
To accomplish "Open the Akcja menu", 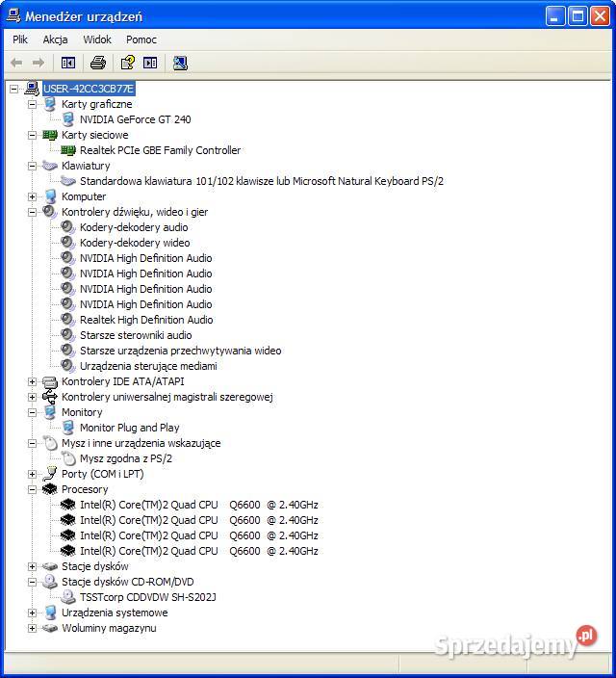I will click(x=55, y=39).
